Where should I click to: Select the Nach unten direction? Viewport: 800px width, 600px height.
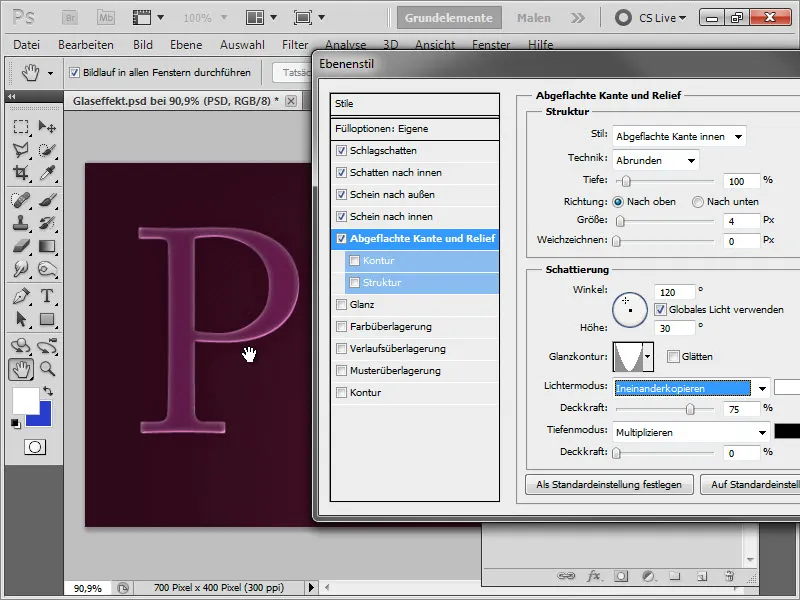pyautogui.click(x=697, y=202)
